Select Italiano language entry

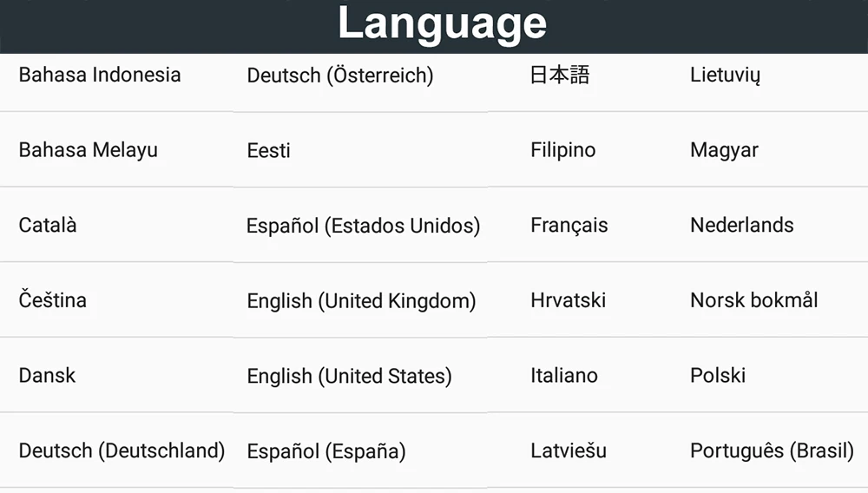tap(564, 376)
